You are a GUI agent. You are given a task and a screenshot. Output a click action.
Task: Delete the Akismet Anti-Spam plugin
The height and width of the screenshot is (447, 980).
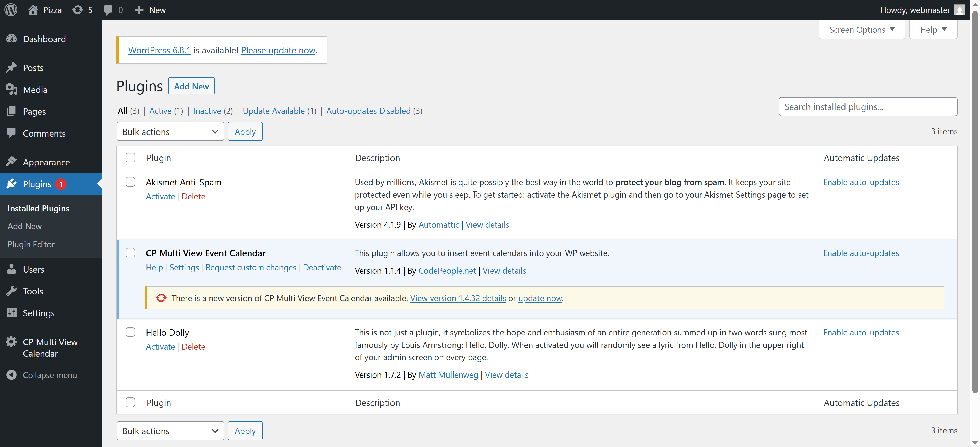pyautogui.click(x=193, y=196)
